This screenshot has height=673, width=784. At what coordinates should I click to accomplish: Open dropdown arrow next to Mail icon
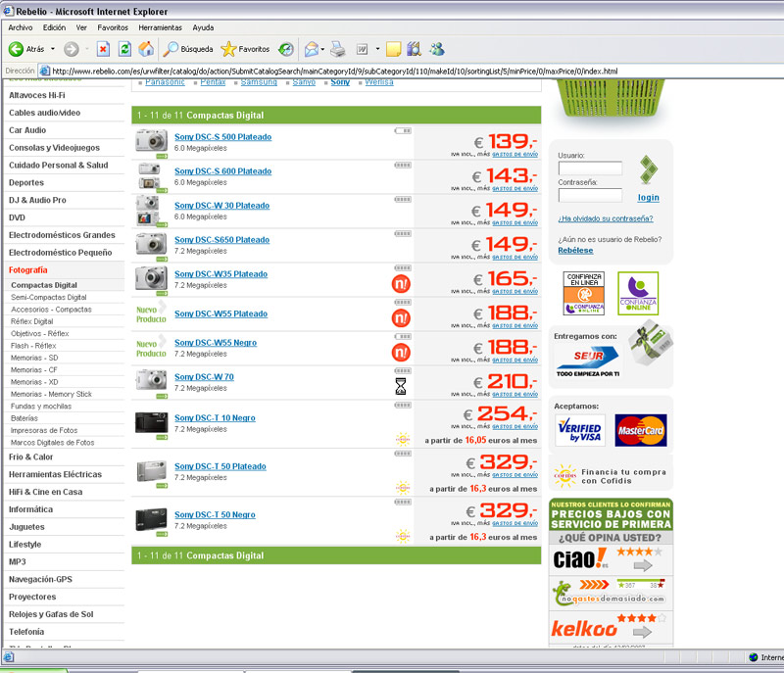tap(322, 49)
